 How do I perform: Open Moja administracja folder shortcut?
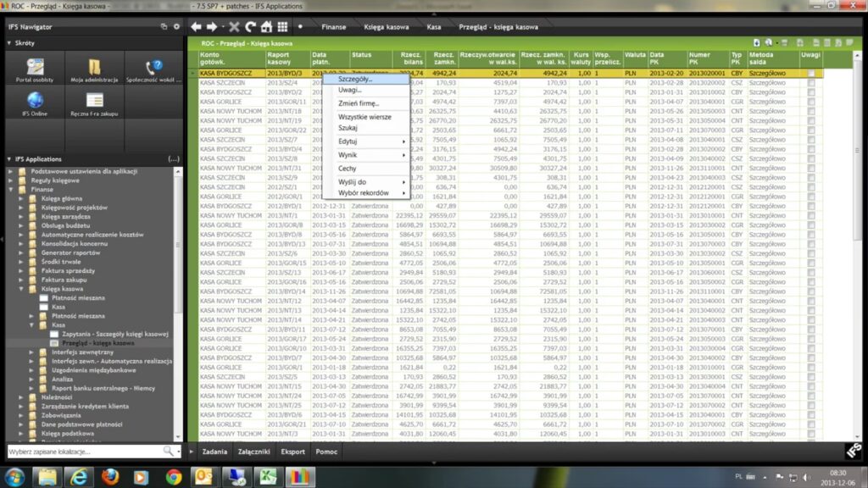pyautogui.click(x=94, y=70)
